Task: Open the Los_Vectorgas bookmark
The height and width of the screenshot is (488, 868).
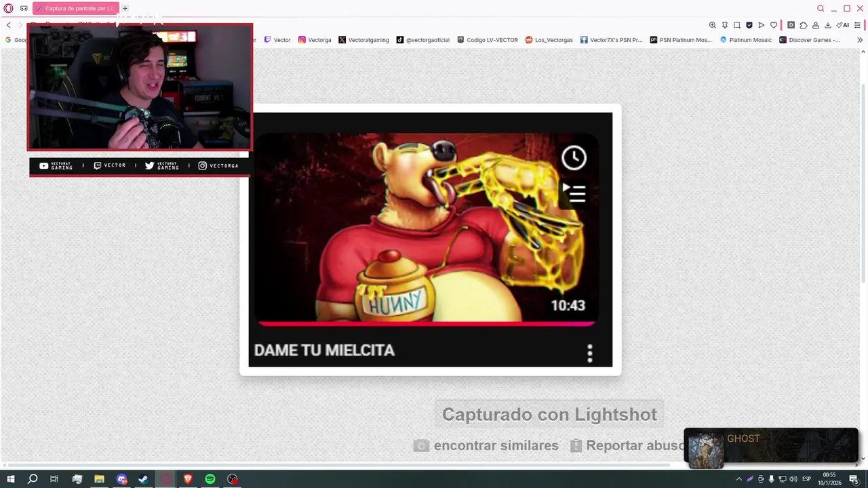Action: pyautogui.click(x=549, y=40)
